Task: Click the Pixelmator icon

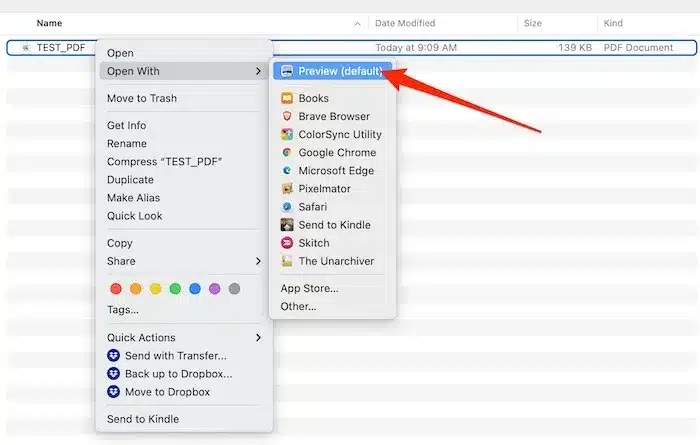Action: click(x=287, y=189)
